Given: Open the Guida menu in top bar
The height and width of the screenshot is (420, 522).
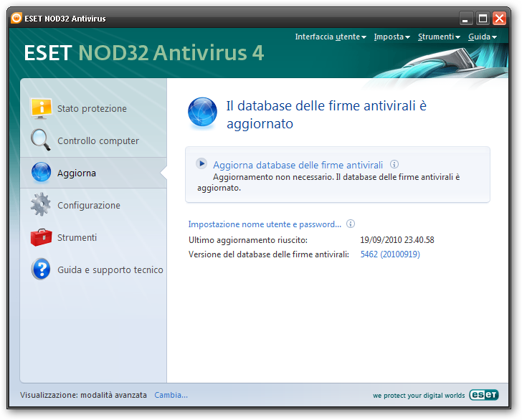Looking at the screenshot, I should tap(482, 37).
